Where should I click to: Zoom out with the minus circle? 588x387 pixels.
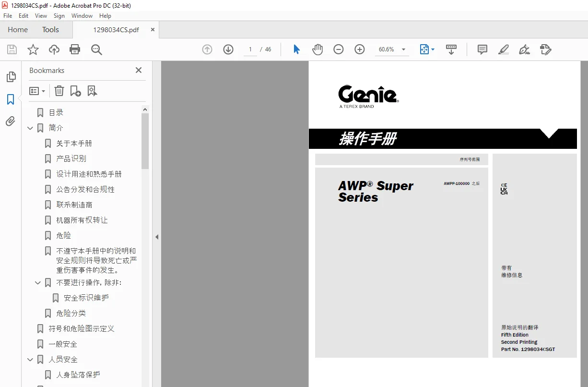pos(339,49)
